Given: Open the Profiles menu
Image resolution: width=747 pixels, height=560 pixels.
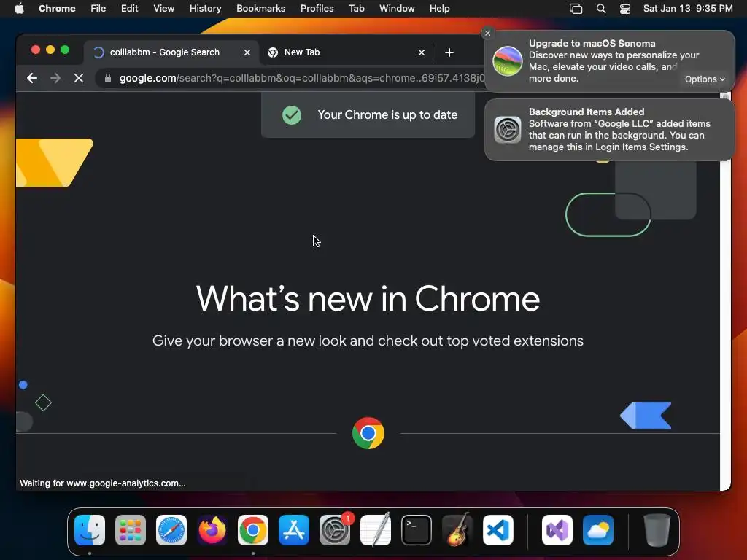Looking at the screenshot, I should pos(317,9).
